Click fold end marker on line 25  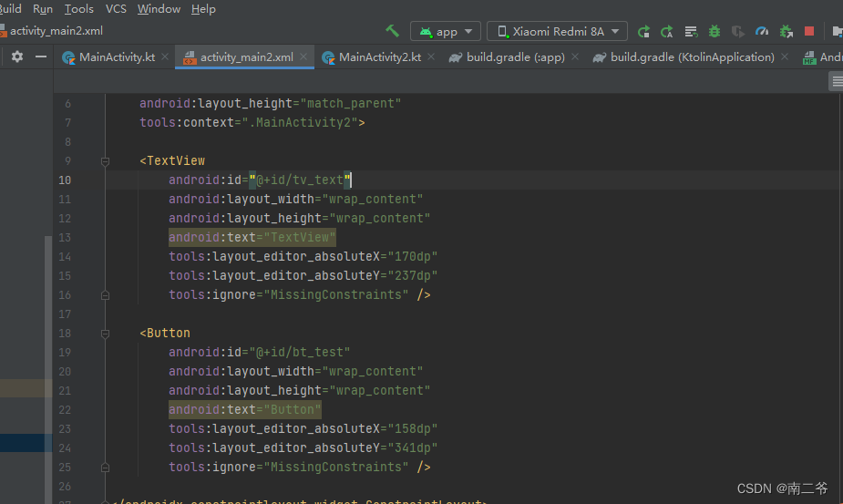click(106, 468)
